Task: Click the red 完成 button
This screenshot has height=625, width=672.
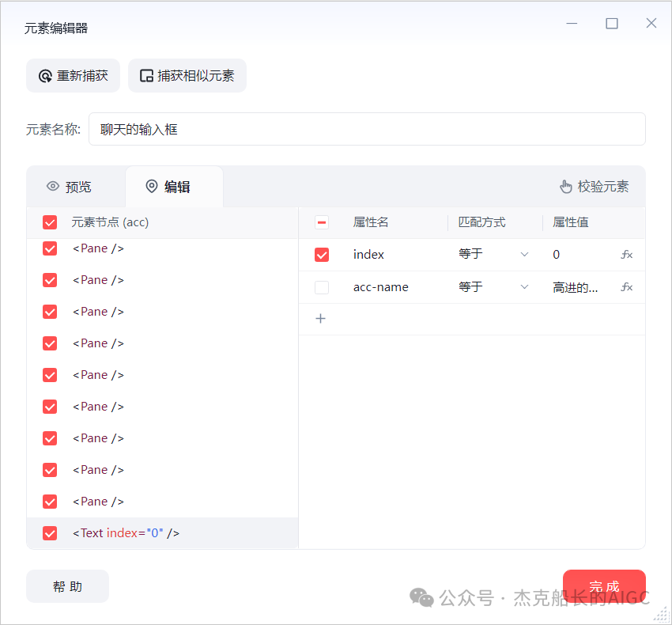Action: (604, 586)
